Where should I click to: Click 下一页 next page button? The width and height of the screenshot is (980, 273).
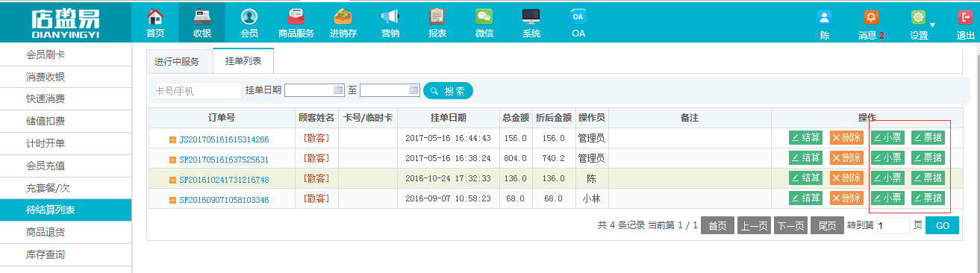coord(790,226)
